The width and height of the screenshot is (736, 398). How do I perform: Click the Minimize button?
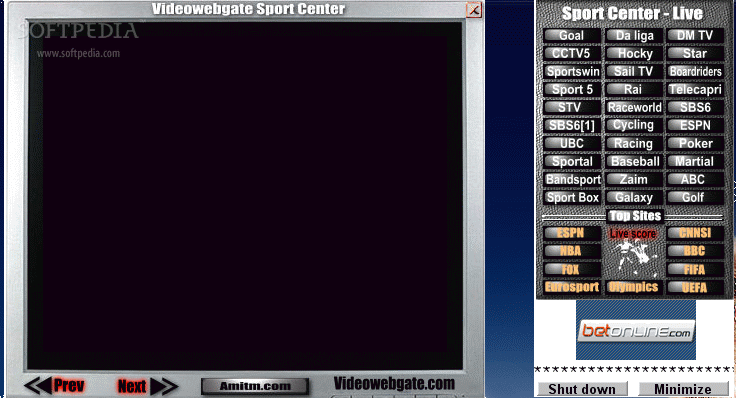(x=683, y=389)
